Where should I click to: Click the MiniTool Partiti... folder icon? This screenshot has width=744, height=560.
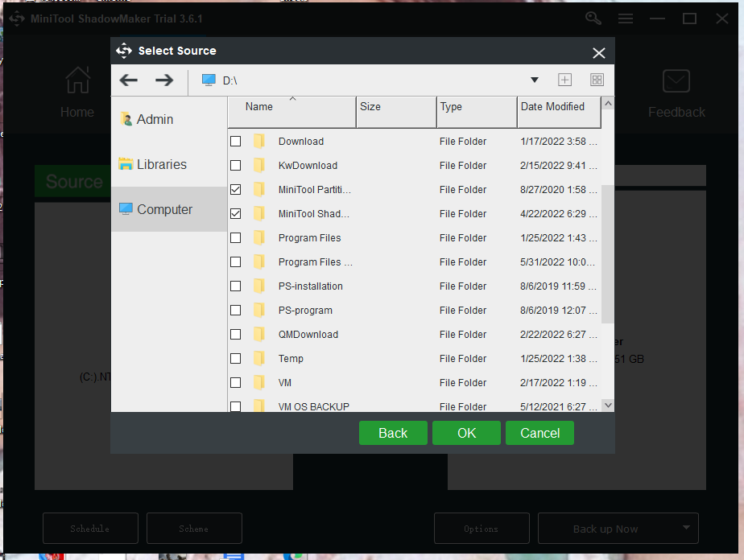point(258,190)
